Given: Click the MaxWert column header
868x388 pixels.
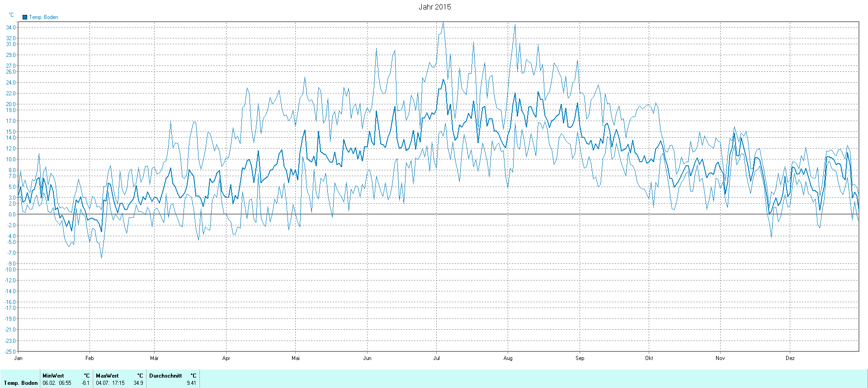Looking at the screenshot, I should (107, 375).
